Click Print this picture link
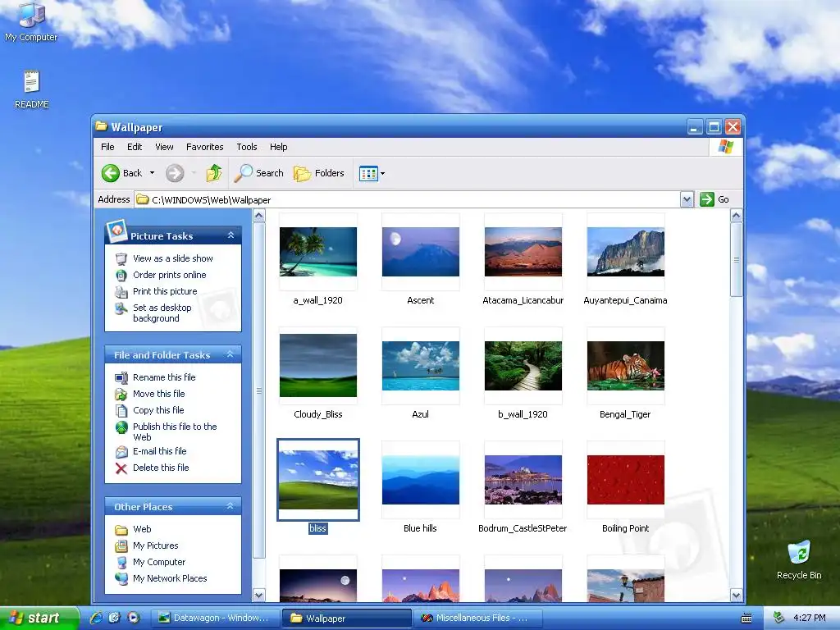The width and height of the screenshot is (840, 630). (x=165, y=291)
